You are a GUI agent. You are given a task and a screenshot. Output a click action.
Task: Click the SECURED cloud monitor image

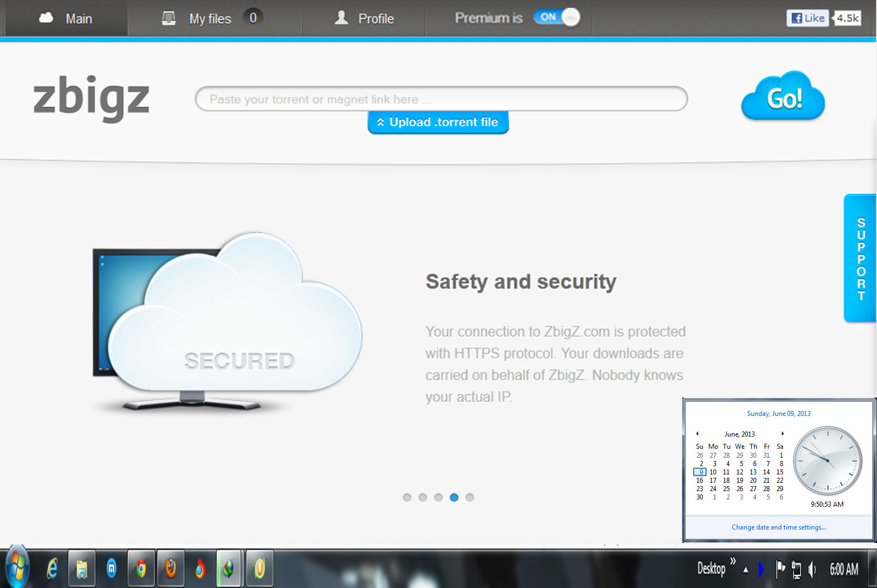pyautogui.click(x=227, y=322)
